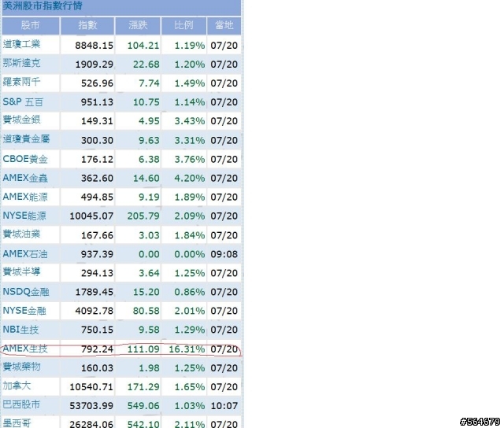Click the 指數 column header
This screenshot has width=504, height=428.
click(x=87, y=25)
